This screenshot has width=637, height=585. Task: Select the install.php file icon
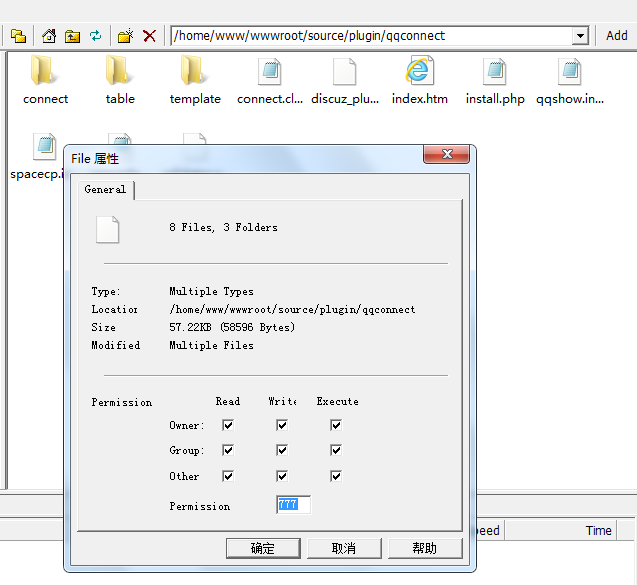[495, 72]
